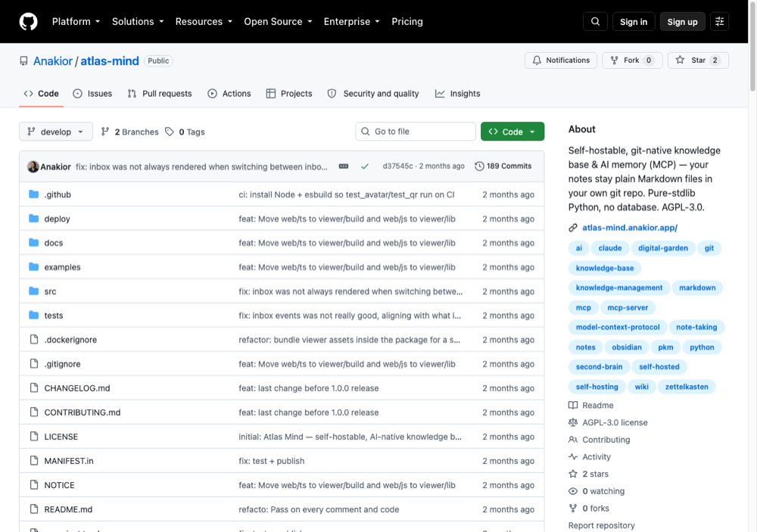Open the NOTICE file

tap(59, 485)
